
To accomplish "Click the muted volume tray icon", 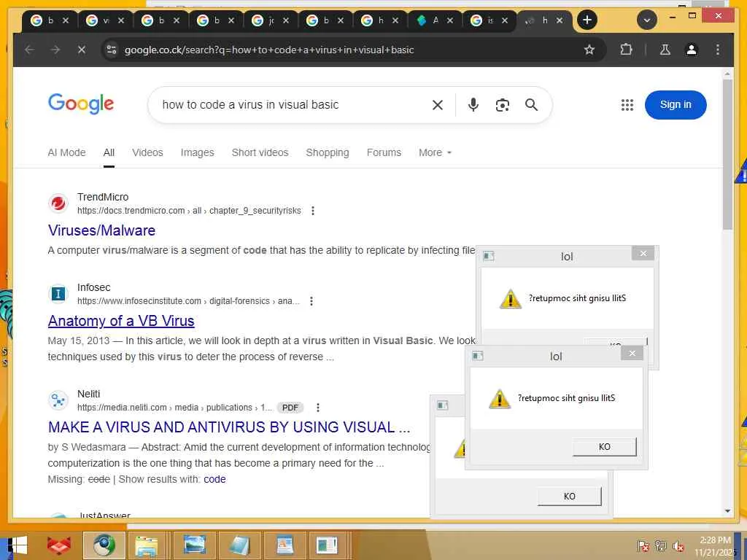I will point(678,546).
